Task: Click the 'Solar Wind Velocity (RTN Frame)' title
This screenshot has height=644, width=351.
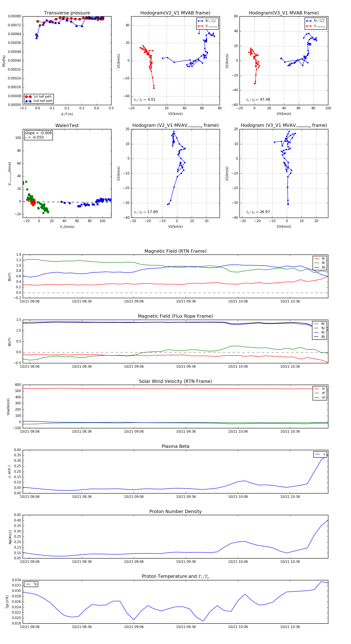Action: point(175,381)
